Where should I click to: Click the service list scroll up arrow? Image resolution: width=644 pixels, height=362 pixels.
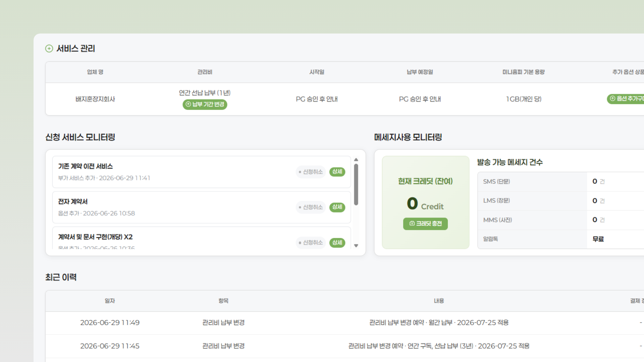(x=356, y=160)
